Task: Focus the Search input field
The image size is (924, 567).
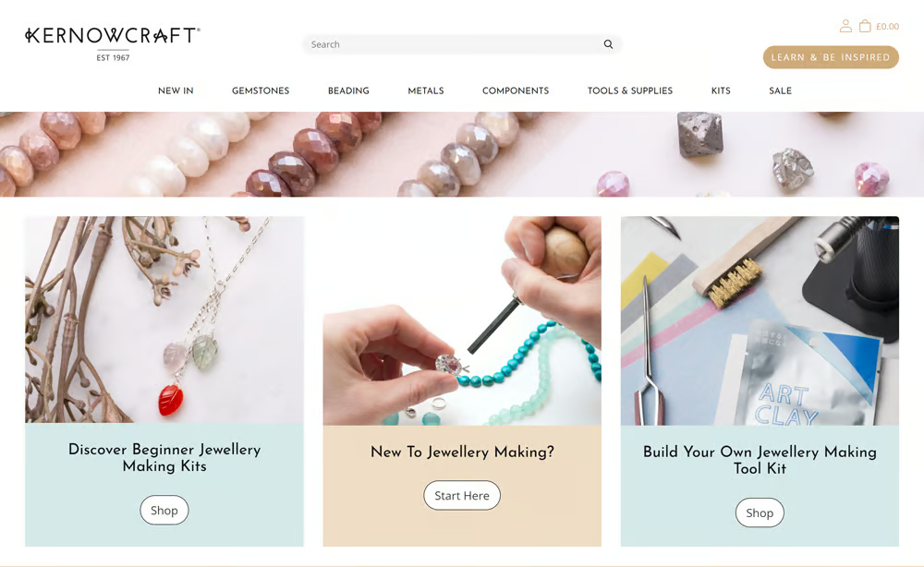Action: (x=455, y=44)
